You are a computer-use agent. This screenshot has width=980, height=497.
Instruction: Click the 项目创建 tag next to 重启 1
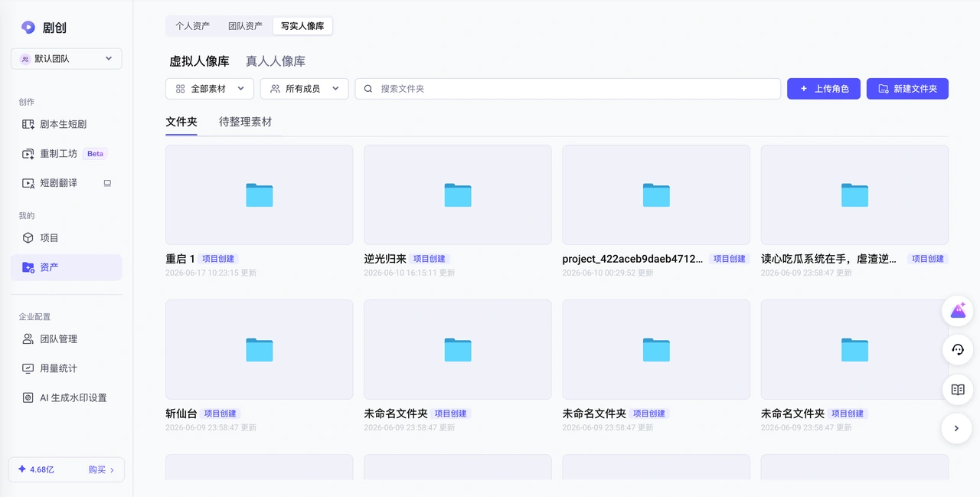pyautogui.click(x=217, y=259)
